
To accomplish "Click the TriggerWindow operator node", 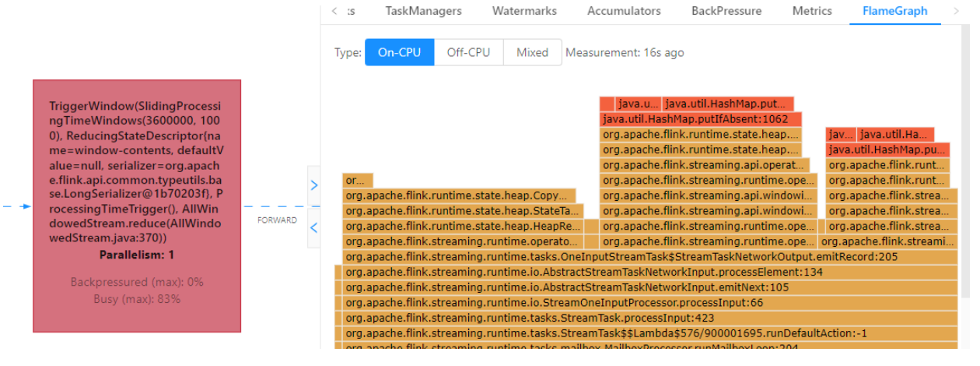I will 136,206.
